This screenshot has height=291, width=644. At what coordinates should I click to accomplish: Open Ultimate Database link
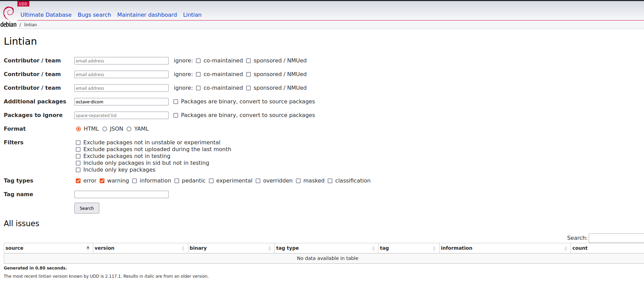(46, 15)
